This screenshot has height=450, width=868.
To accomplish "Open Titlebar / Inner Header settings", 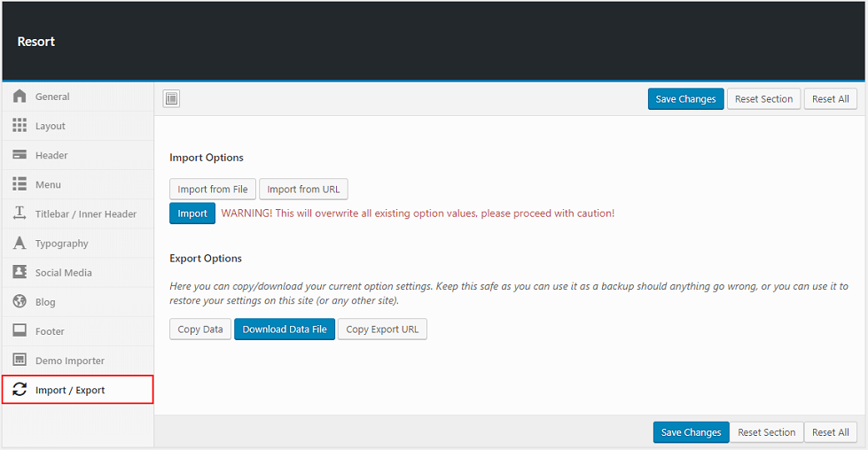I will point(85,213).
